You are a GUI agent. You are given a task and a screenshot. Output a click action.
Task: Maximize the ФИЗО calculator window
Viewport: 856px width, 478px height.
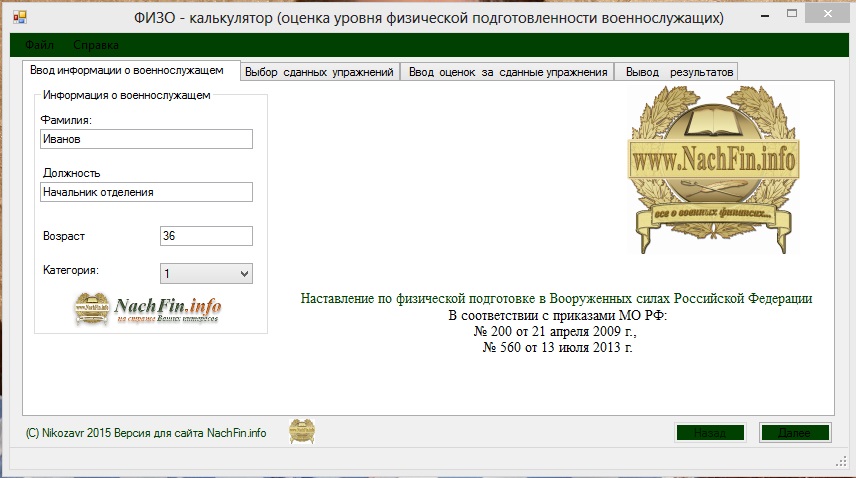pyautogui.click(x=792, y=14)
